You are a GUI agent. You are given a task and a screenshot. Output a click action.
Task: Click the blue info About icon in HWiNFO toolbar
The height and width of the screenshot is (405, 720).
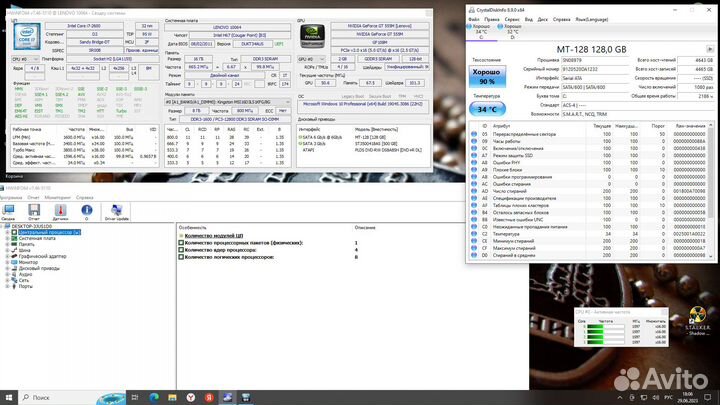[x=87, y=212]
